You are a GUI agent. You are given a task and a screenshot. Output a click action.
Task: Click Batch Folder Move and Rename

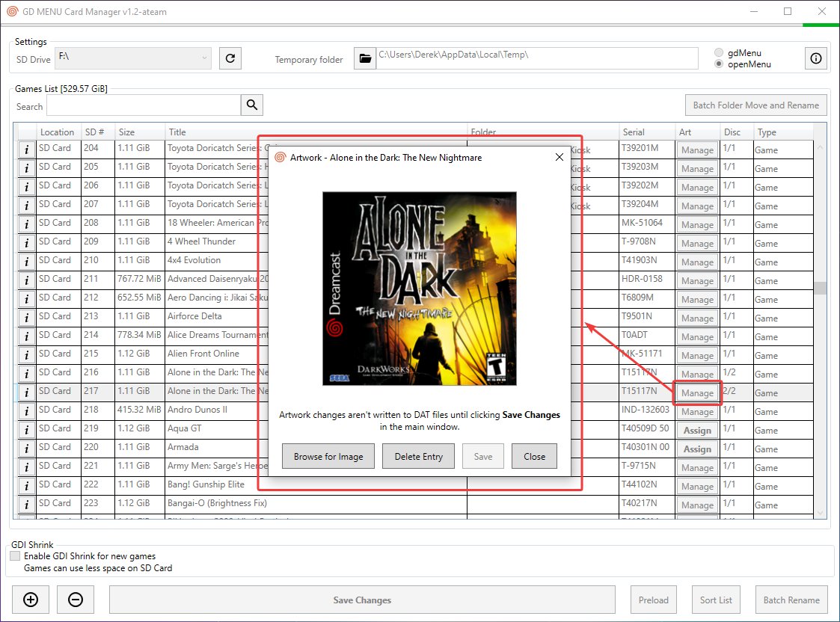[x=756, y=105]
